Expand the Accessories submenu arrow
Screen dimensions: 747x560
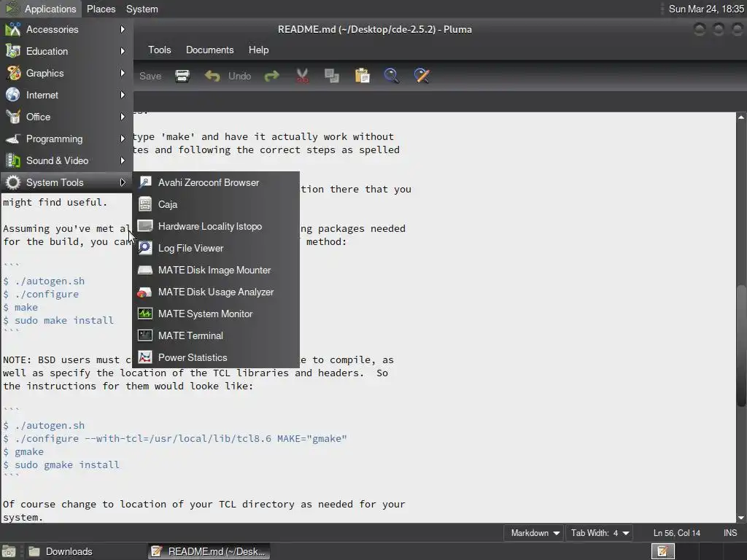123,29
